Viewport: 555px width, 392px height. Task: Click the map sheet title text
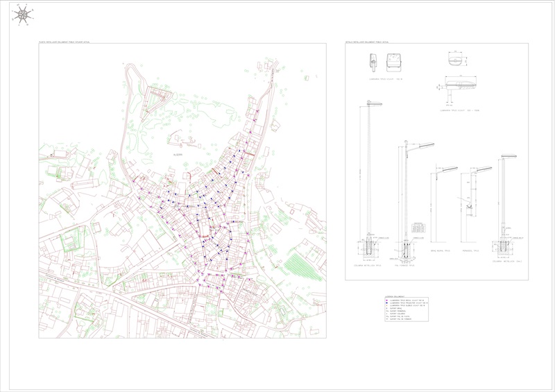pos(69,42)
